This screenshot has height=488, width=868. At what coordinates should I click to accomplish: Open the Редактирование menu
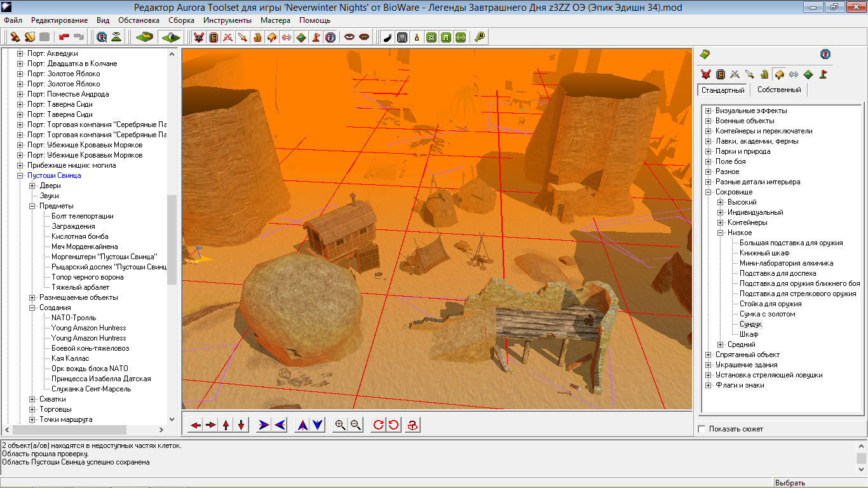pos(60,20)
